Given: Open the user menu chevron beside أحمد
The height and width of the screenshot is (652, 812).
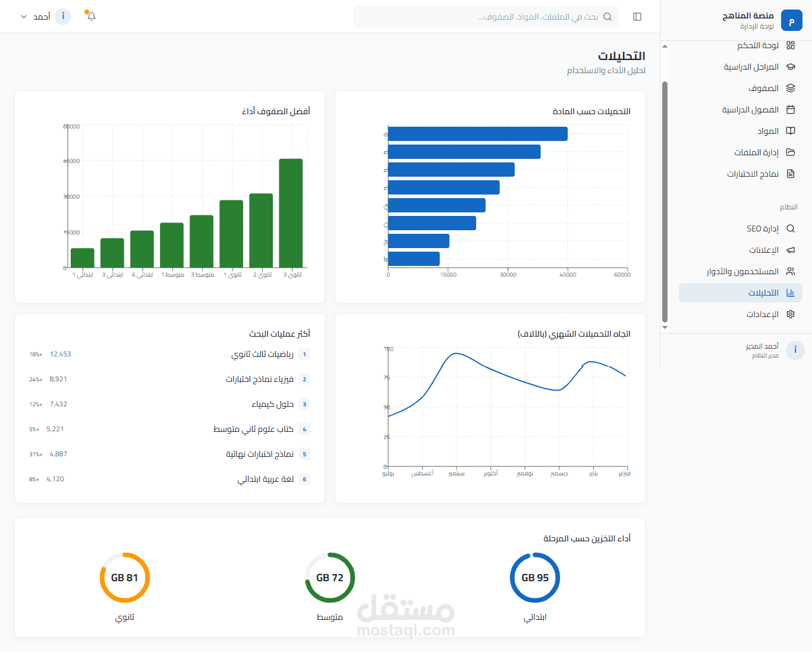Looking at the screenshot, I should point(24,17).
